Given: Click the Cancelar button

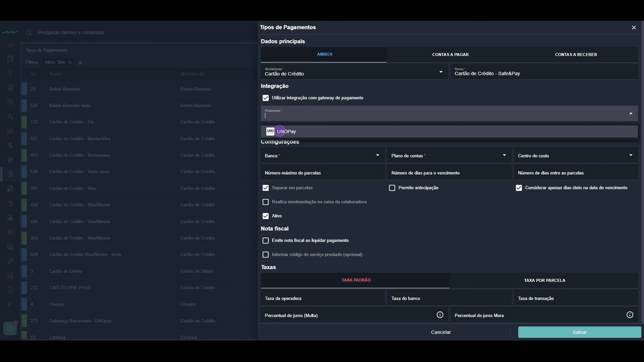Looking at the screenshot, I should tap(441, 332).
